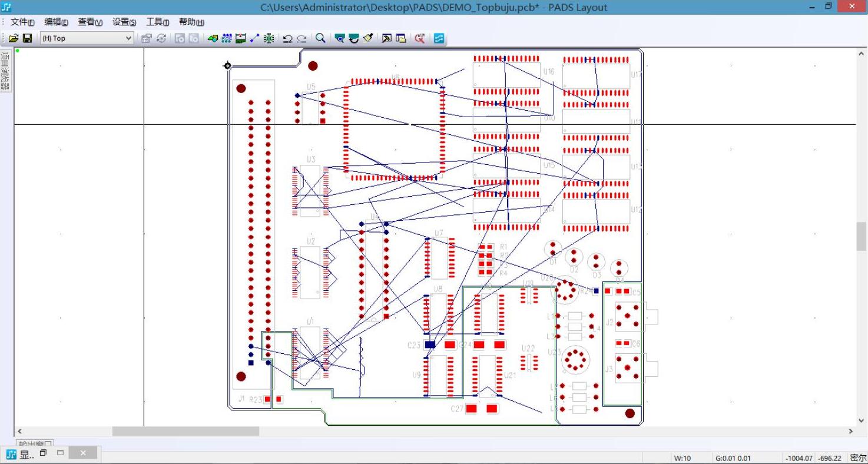Click the Save floppy disk icon
This screenshot has height=464, width=868.
pyautogui.click(x=27, y=38)
